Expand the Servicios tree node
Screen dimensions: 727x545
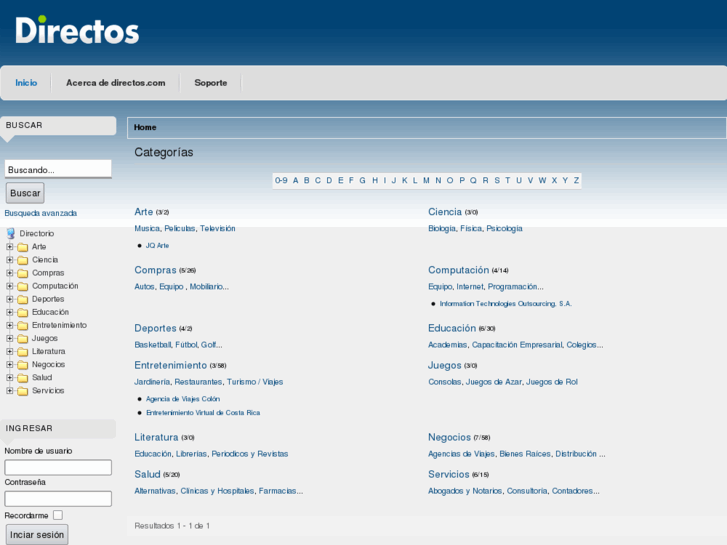click(10, 391)
